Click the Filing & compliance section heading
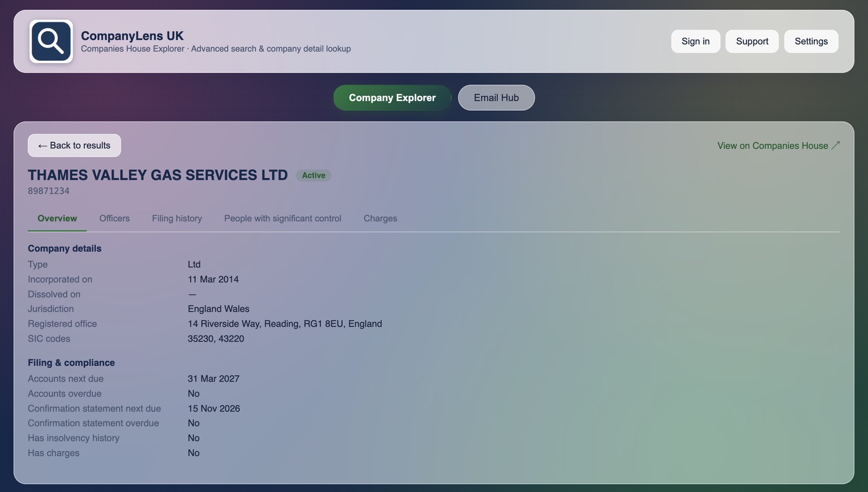Image resolution: width=868 pixels, height=492 pixels. 71,362
